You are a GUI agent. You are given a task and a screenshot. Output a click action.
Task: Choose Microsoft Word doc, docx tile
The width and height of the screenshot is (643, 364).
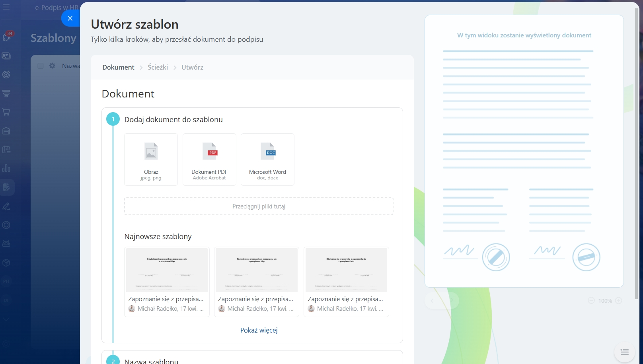[267, 160]
